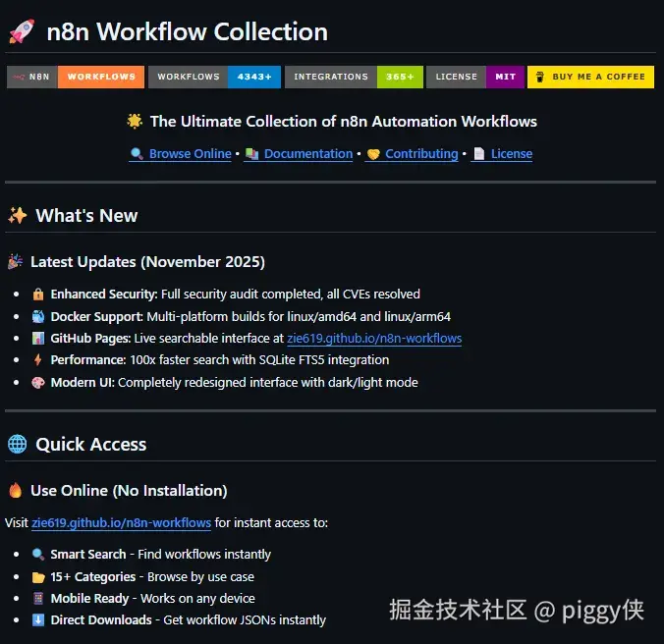
Task: Click the Enhanced Security text
Action: 104,295
